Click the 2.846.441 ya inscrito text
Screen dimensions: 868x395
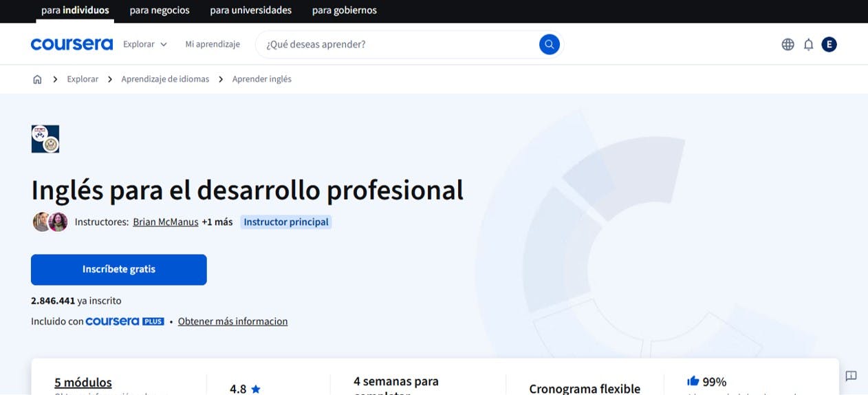point(76,301)
